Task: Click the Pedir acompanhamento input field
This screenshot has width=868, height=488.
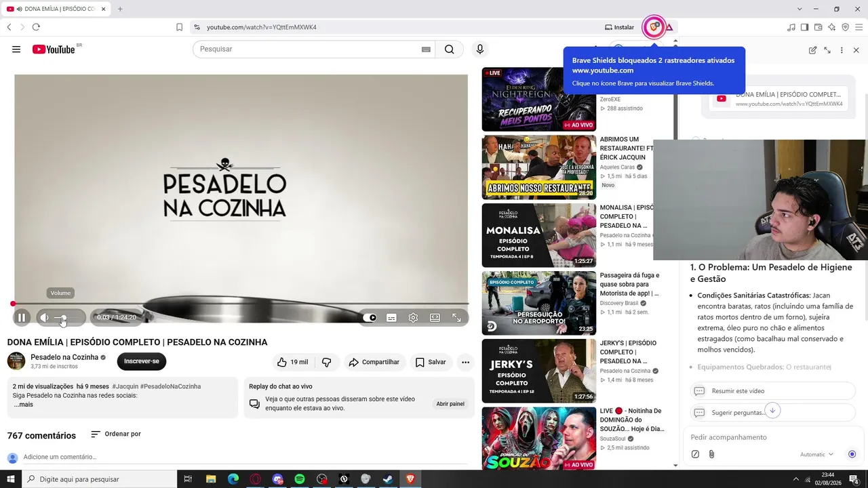Action: point(772,437)
